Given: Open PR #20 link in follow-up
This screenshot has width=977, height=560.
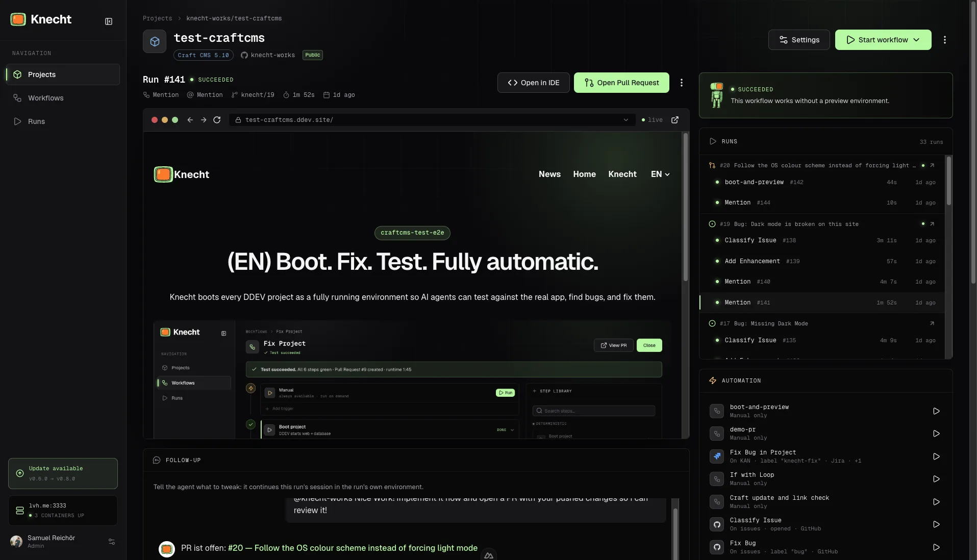Looking at the screenshot, I should (x=353, y=548).
